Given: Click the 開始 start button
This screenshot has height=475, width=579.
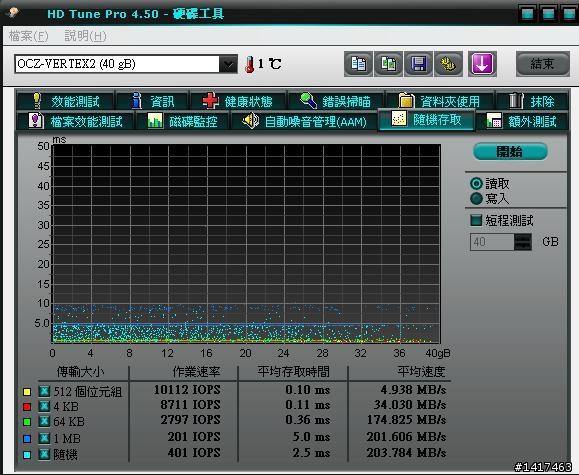Looking at the screenshot, I should pyautogui.click(x=510, y=151).
